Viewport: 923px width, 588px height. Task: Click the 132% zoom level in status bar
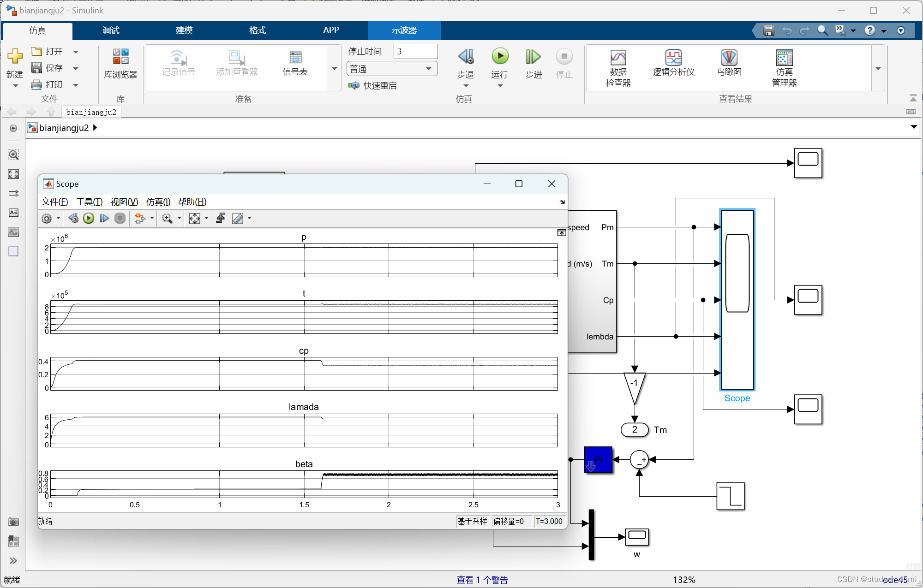[684, 580]
